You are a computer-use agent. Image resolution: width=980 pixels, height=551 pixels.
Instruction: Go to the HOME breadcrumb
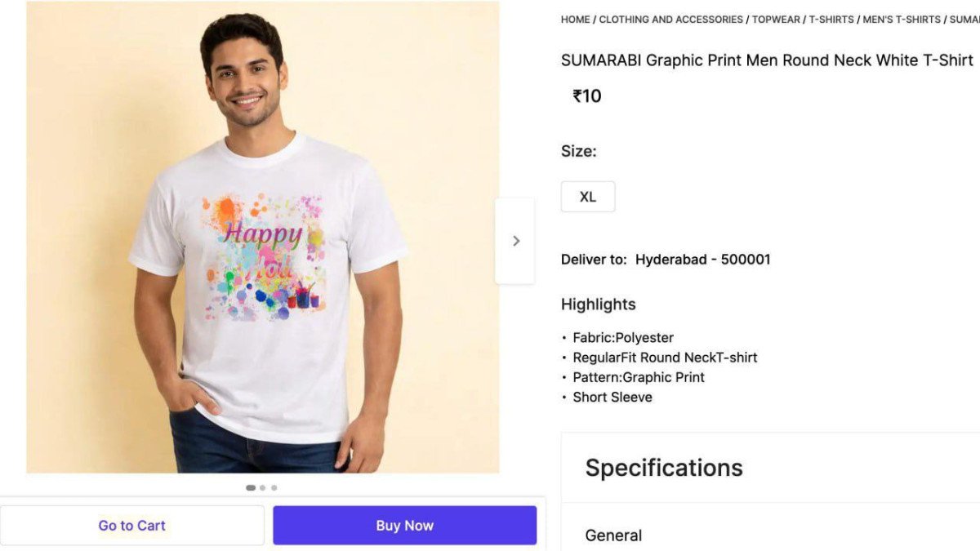575,20
